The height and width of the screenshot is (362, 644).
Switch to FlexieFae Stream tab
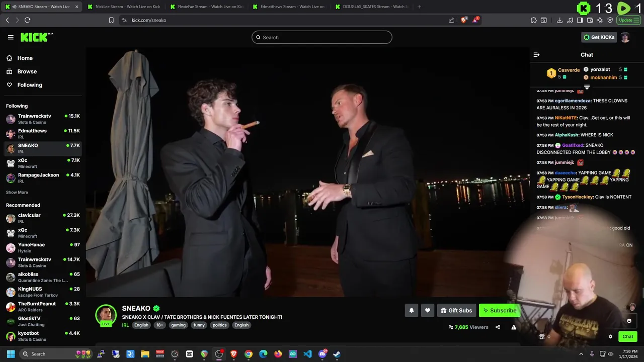(x=206, y=7)
